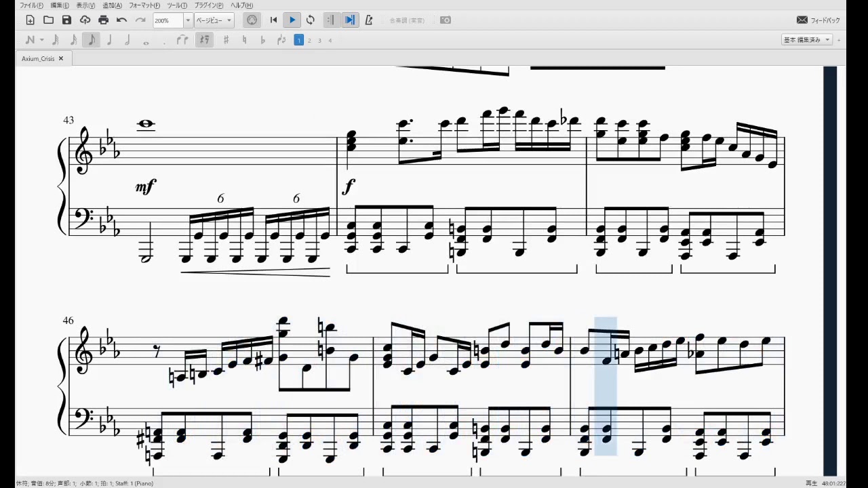Image resolution: width=868 pixels, height=488 pixels.
Task: Open the 基本 編集済み workspace dropdown
Action: [807, 40]
